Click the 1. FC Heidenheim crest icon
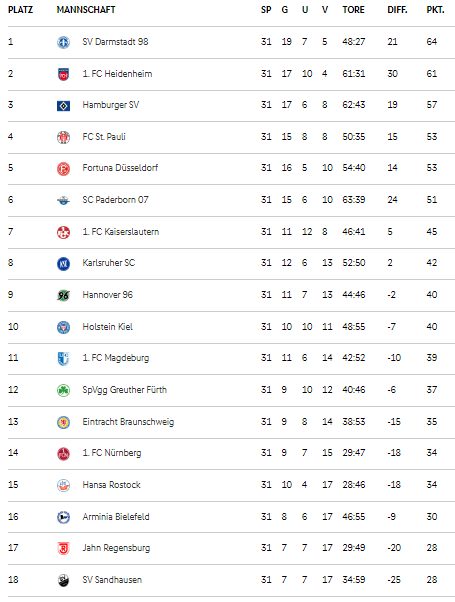Viewport: 455px width, 602px height. coord(63,74)
